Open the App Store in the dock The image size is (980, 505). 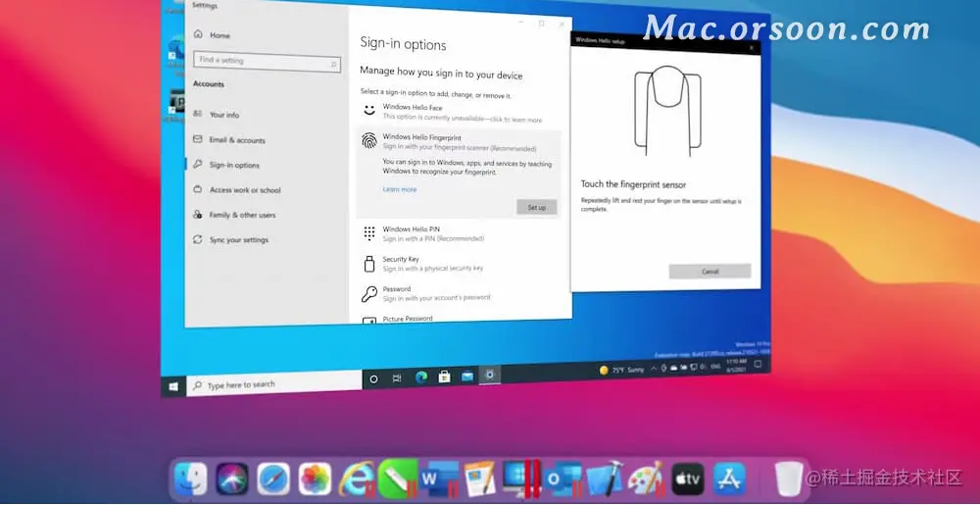click(x=729, y=480)
